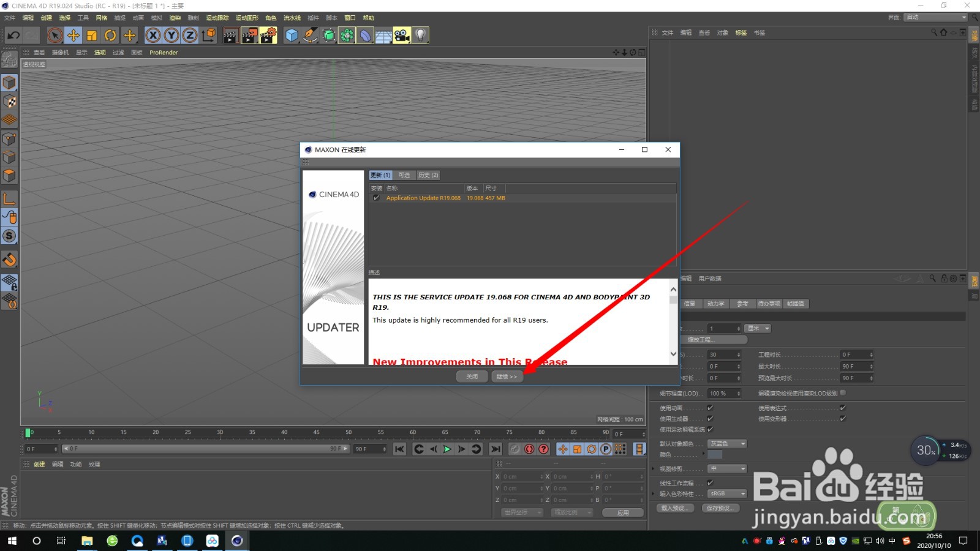
Task: Click the timeline play forward button
Action: click(447, 449)
